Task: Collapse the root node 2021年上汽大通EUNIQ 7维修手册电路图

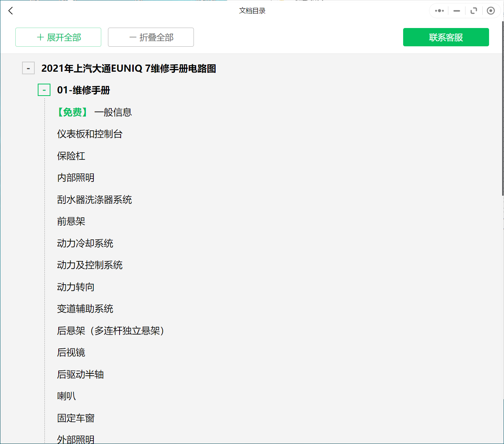Action: 28,68
